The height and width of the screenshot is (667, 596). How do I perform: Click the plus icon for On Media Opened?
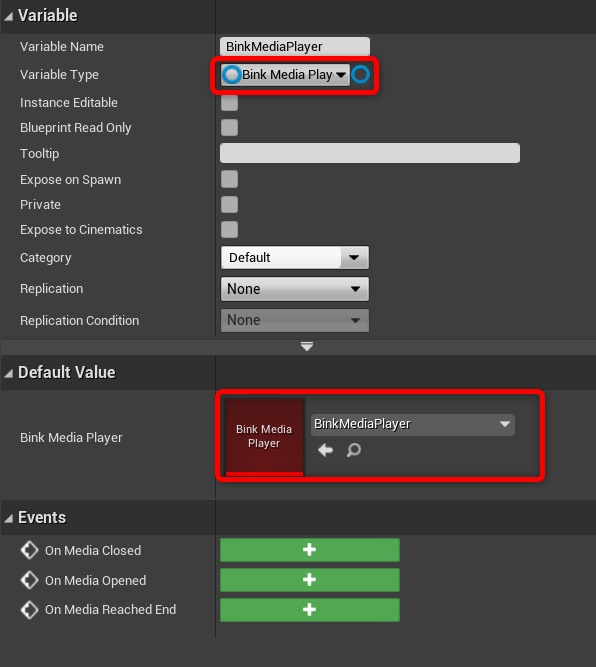coord(310,579)
